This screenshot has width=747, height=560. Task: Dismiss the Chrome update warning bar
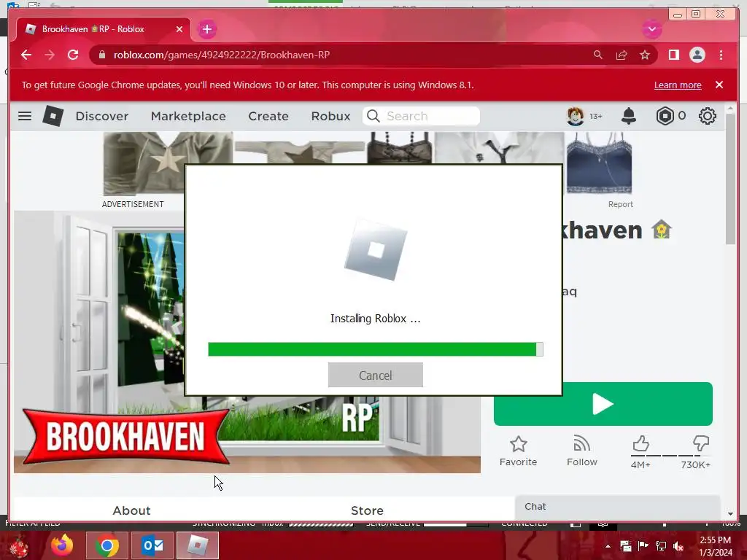pos(719,85)
